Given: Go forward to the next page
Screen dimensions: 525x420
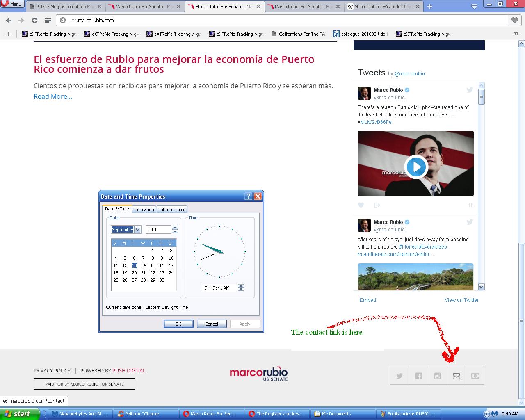Looking at the screenshot, I should [21, 20].
